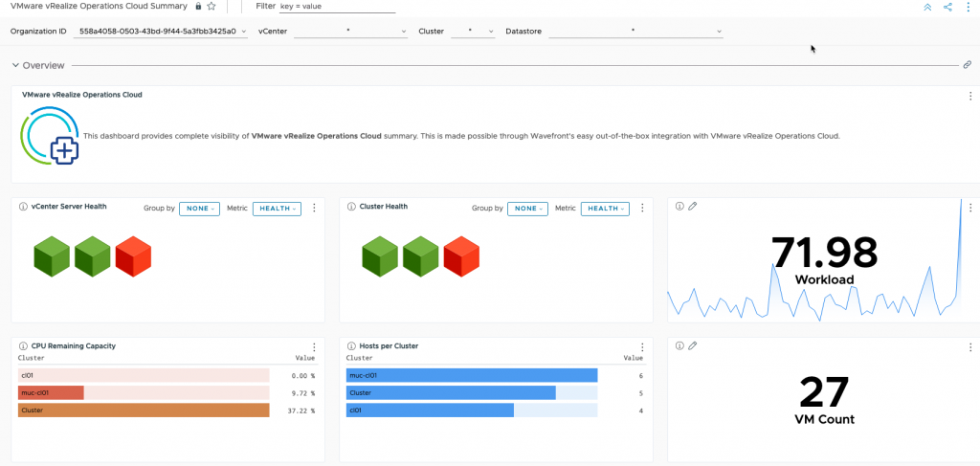Image resolution: width=980 pixels, height=466 pixels.
Task: Open the dashboard kebab menu at top right
Action: [969, 7]
